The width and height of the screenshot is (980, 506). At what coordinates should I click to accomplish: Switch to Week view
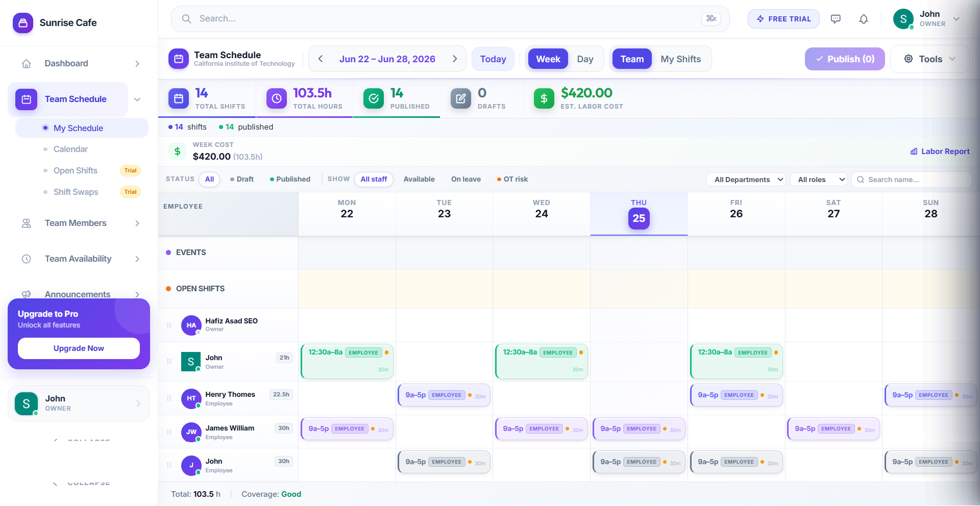(x=548, y=59)
